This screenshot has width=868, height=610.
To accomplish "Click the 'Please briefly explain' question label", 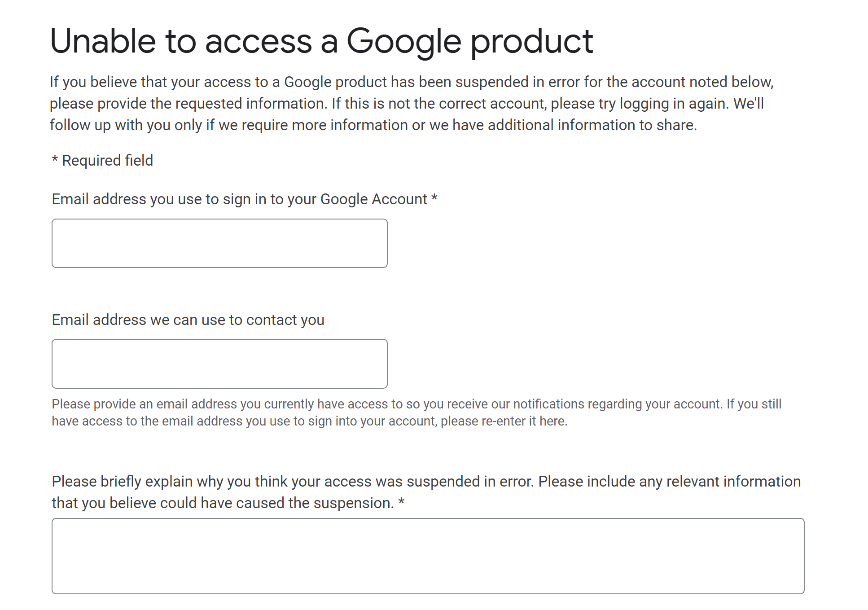I will 426,481.
